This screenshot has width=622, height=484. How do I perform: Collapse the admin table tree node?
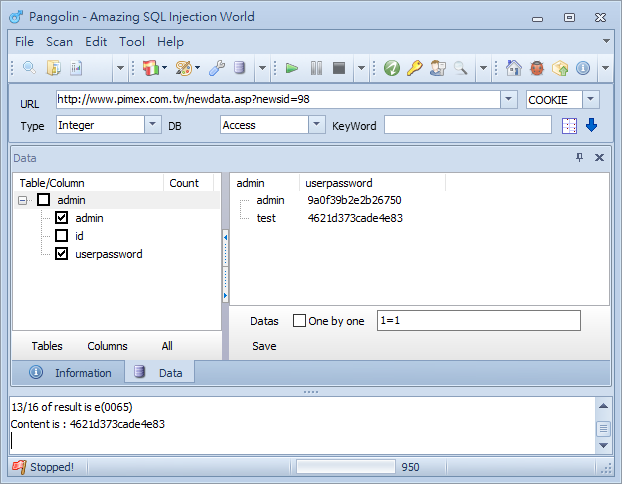[23, 200]
